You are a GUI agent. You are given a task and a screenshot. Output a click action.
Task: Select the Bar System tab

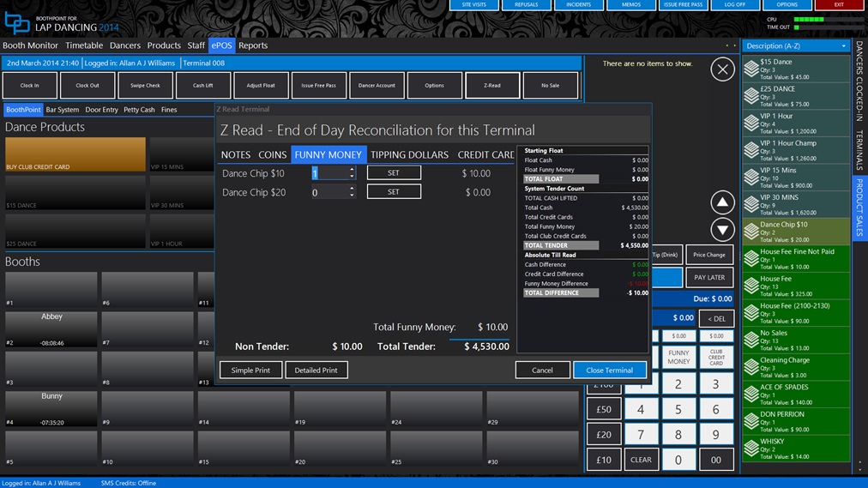click(63, 110)
